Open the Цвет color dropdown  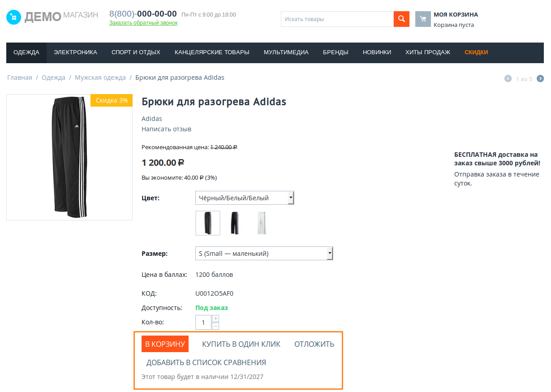coord(245,198)
